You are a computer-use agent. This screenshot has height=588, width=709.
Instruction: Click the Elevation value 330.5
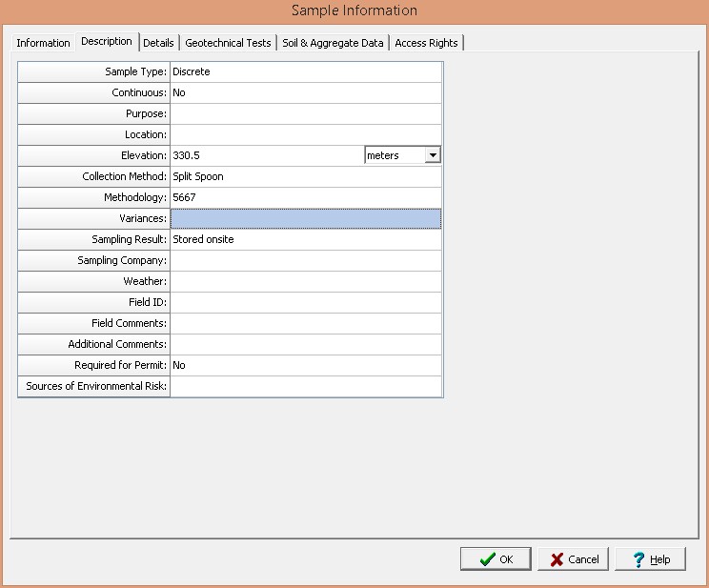tap(267, 155)
